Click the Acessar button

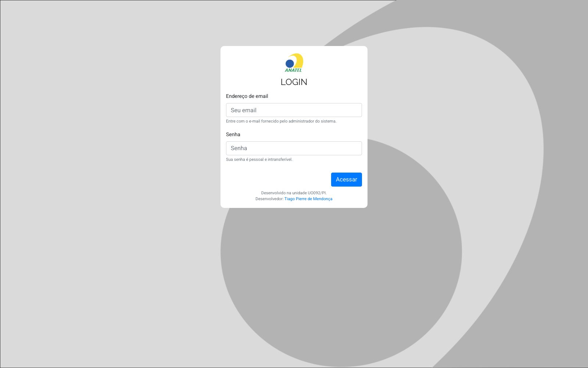(x=347, y=180)
